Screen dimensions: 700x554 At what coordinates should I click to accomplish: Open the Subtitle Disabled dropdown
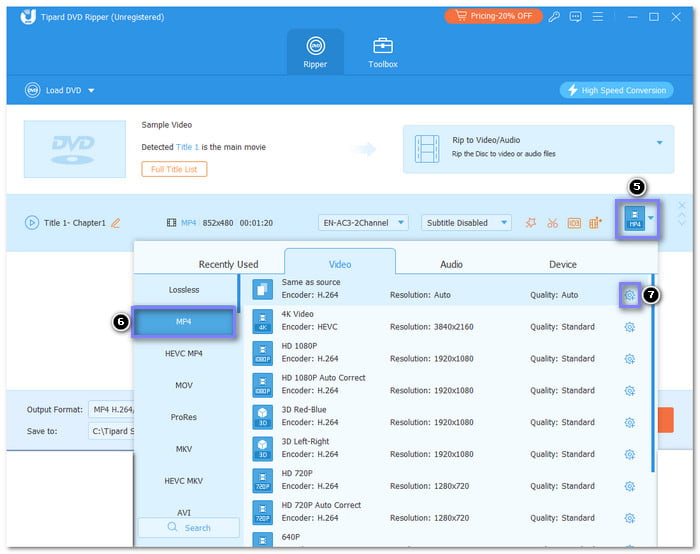click(466, 222)
